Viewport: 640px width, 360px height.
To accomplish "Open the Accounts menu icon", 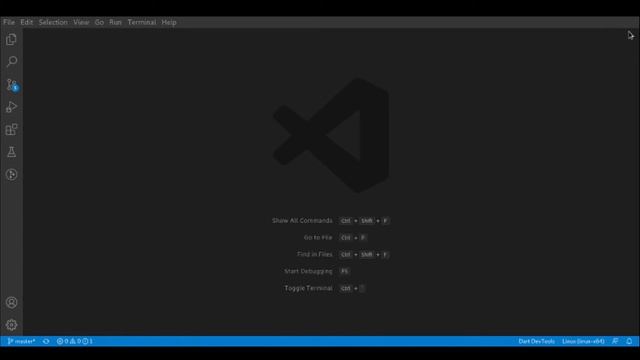I will point(11,302).
